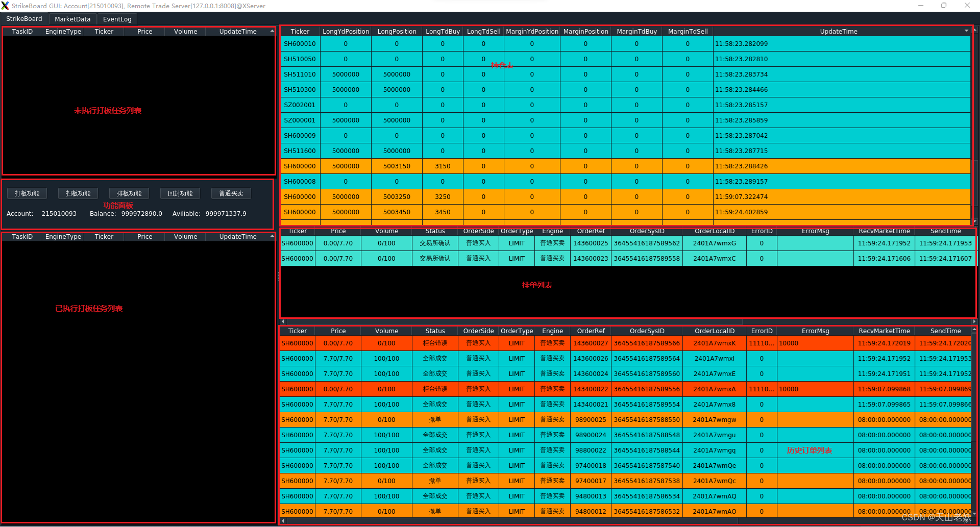Click the StrikeBoard application icon in title bar
Screen dimensions: 980x527
[x=5, y=6]
